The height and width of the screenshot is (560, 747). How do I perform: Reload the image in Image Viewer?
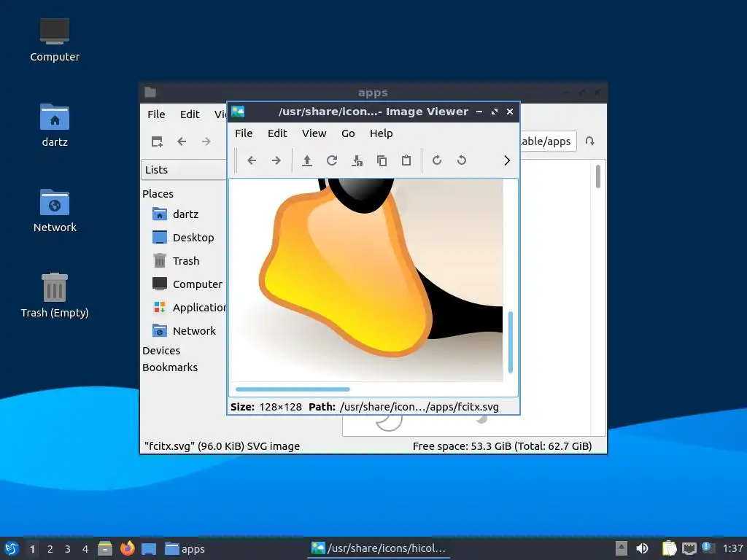click(332, 160)
